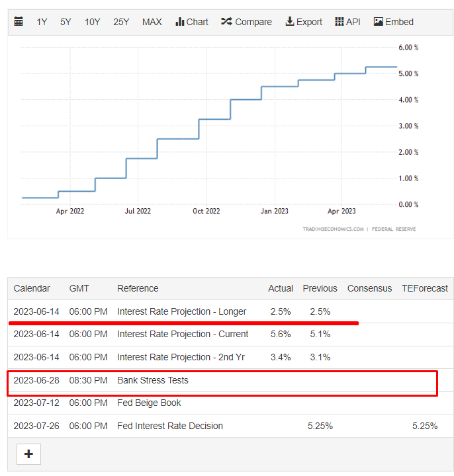
Task: Show the 25Y history range
Action: point(121,22)
